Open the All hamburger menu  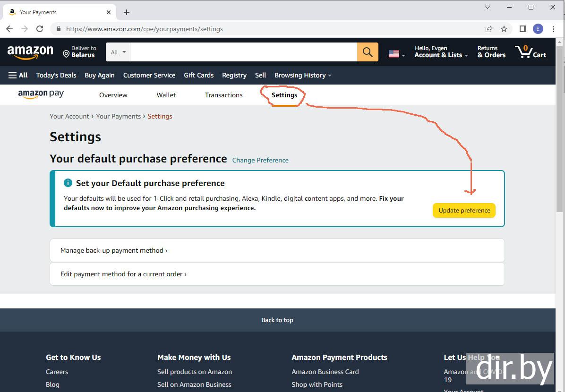click(x=18, y=75)
